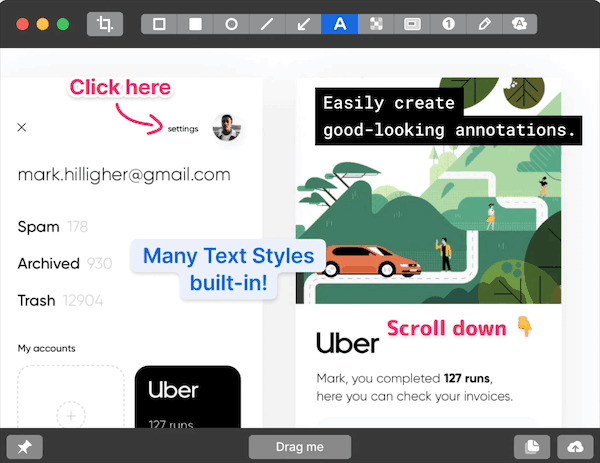
Task: Select the numbered counter tool
Action: (448, 24)
